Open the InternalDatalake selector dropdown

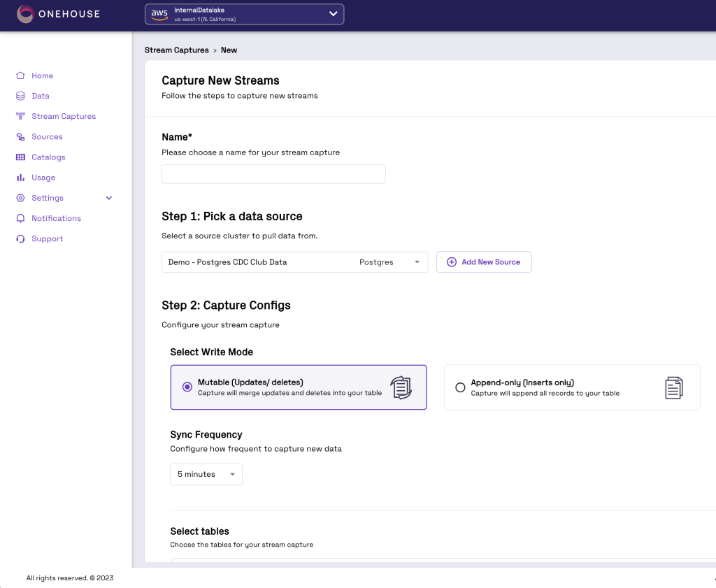tap(333, 13)
